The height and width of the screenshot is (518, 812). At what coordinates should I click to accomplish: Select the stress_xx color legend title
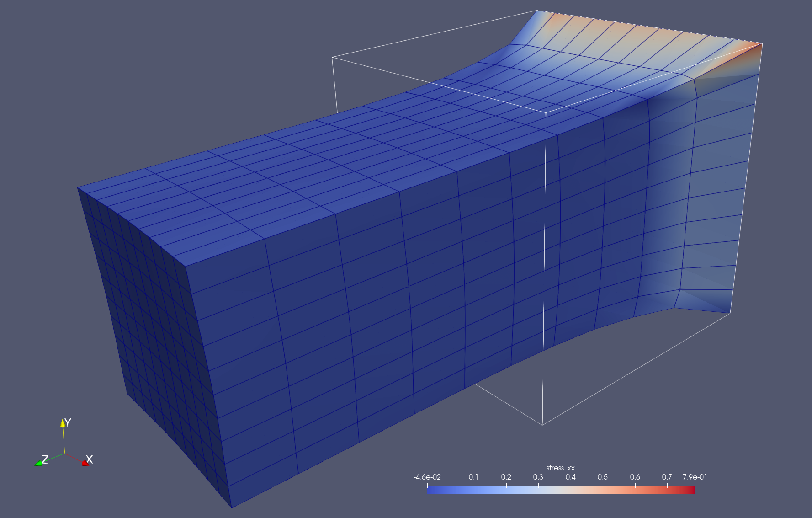[x=560, y=468]
